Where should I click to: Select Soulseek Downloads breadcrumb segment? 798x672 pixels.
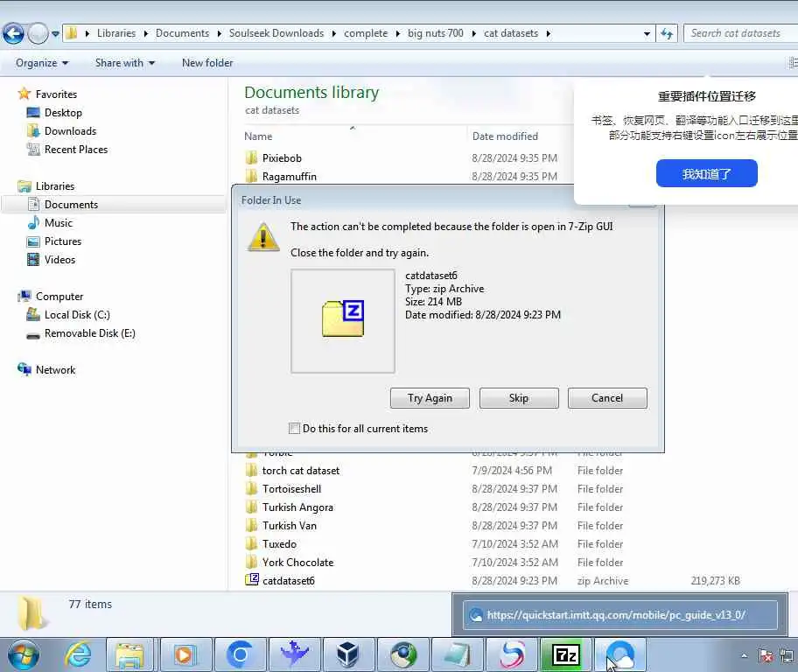pyautogui.click(x=276, y=33)
